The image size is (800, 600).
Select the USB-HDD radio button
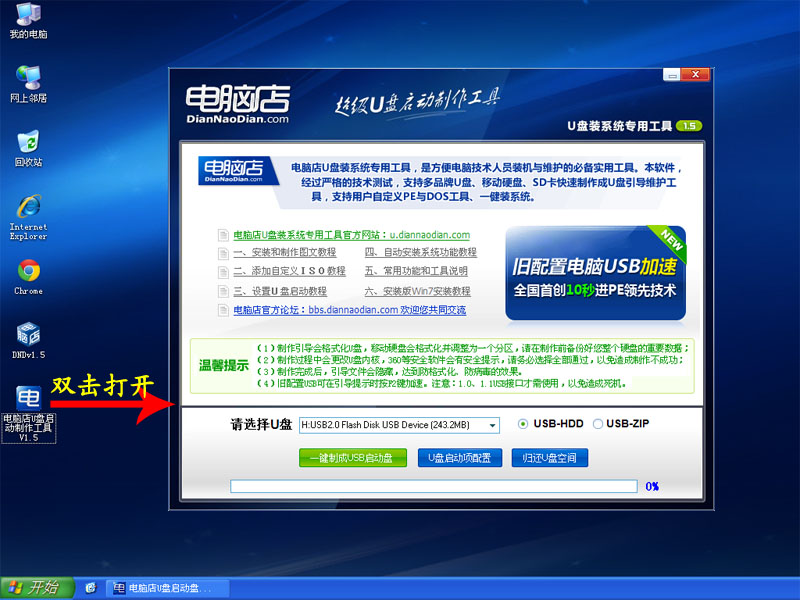point(522,424)
